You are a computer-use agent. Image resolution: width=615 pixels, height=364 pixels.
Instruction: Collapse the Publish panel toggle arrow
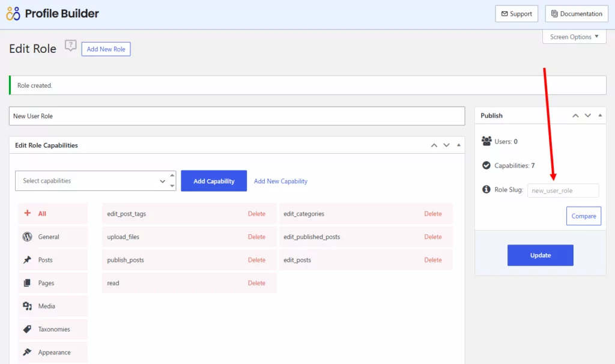(599, 115)
